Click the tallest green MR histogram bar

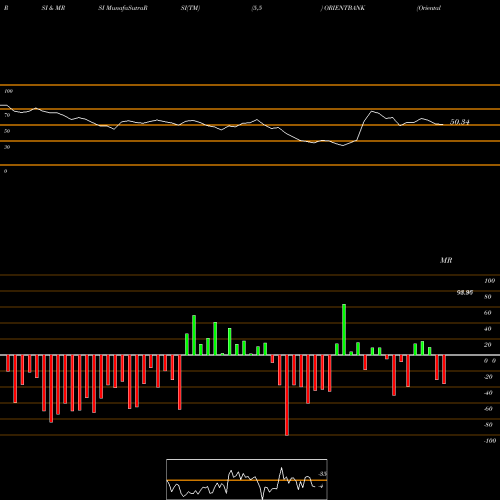click(x=344, y=329)
